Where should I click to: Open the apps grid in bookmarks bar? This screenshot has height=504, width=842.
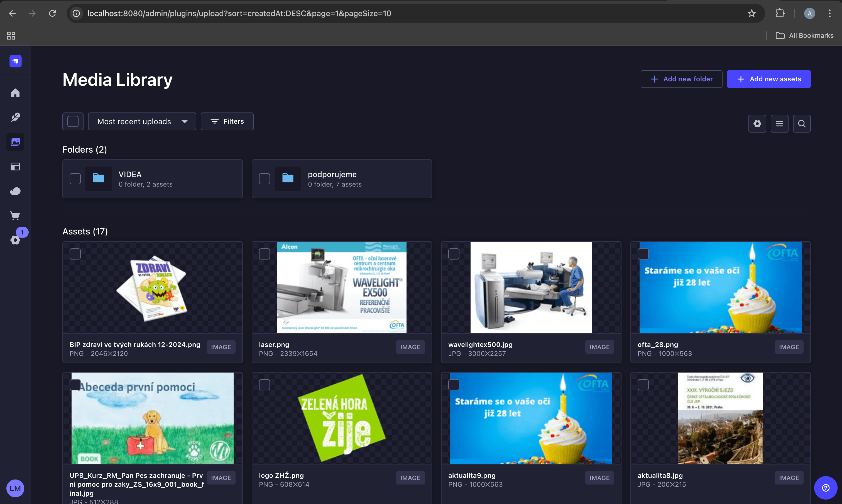[11, 35]
